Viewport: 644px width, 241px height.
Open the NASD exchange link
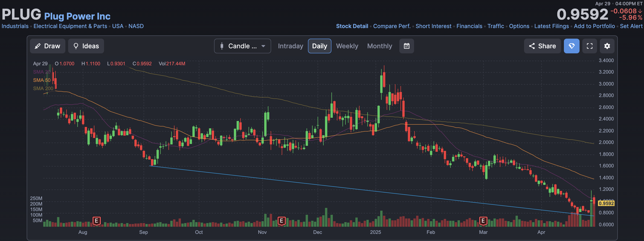click(136, 26)
